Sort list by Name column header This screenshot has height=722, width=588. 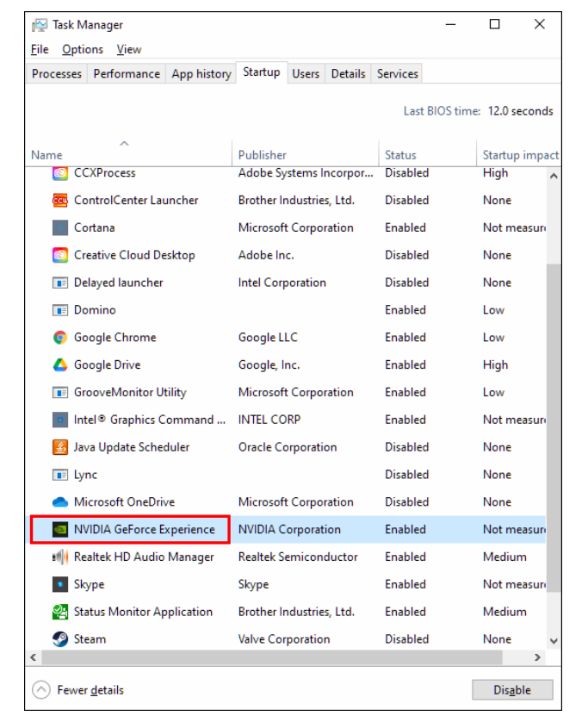pyautogui.click(x=46, y=155)
